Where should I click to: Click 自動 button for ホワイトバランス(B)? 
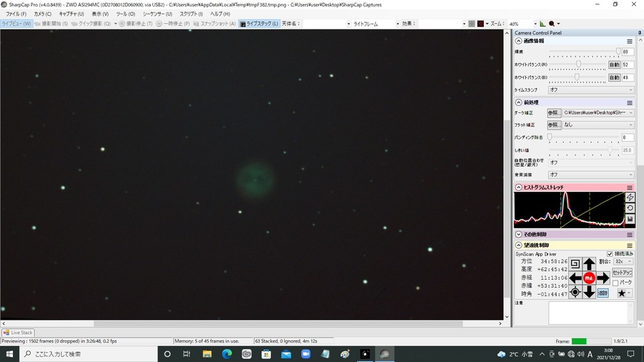click(x=614, y=77)
